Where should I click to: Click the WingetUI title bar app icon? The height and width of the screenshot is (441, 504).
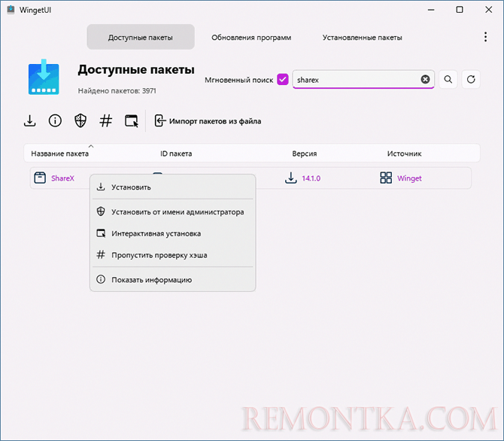click(x=11, y=10)
